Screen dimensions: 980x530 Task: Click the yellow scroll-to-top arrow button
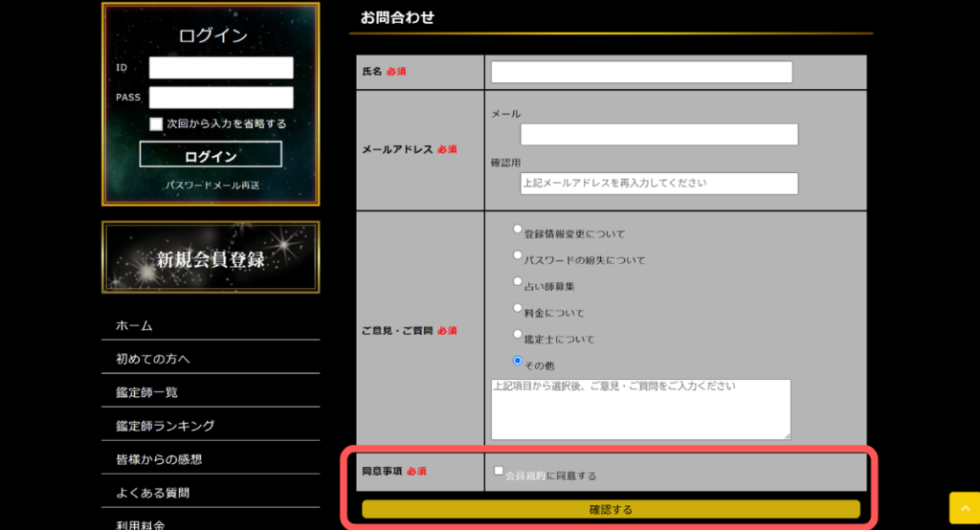[964, 510]
